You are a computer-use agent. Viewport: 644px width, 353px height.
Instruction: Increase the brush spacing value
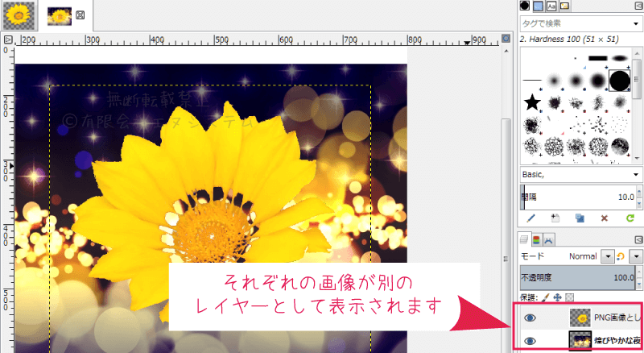(638, 192)
